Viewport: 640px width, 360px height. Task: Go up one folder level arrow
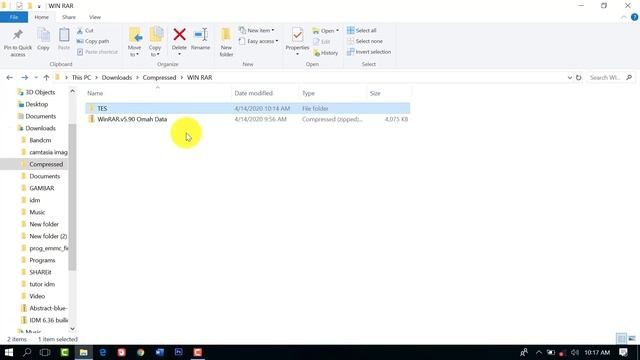click(46, 78)
